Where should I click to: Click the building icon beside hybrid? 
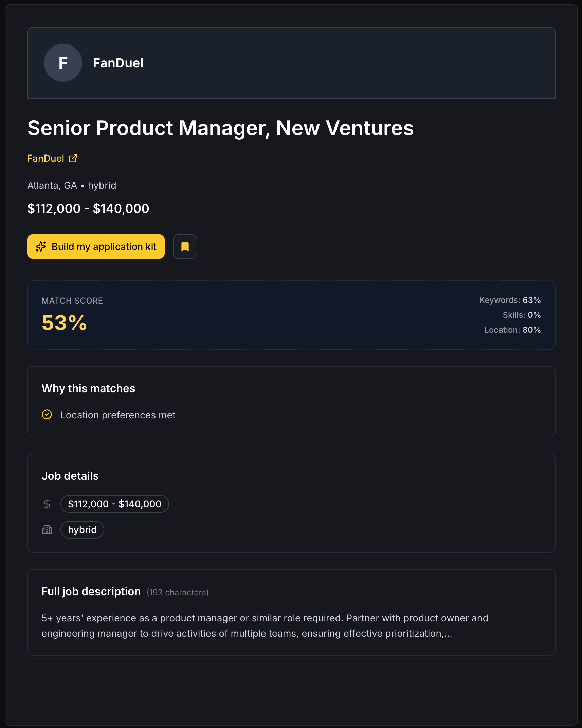pyautogui.click(x=47, y=530)
